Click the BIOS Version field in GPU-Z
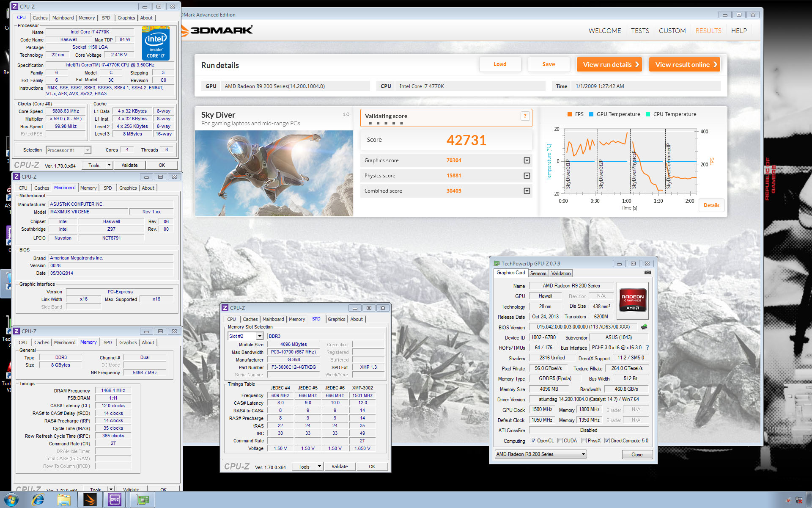Screen dimensions: 812x508 tap(583, 327)
